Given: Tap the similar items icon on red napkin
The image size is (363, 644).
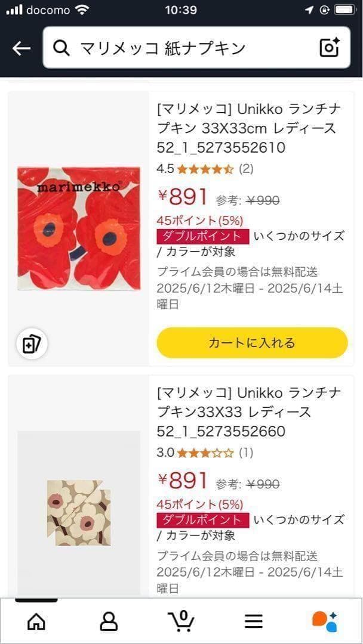Looking at the screenshot, I should coord(32,343).
